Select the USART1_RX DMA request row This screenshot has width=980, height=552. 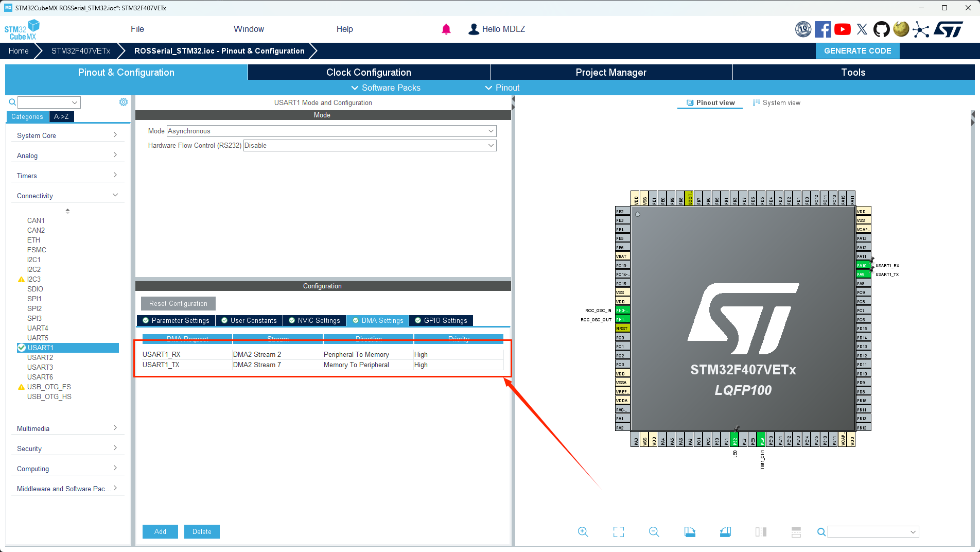tap(323, 354)
